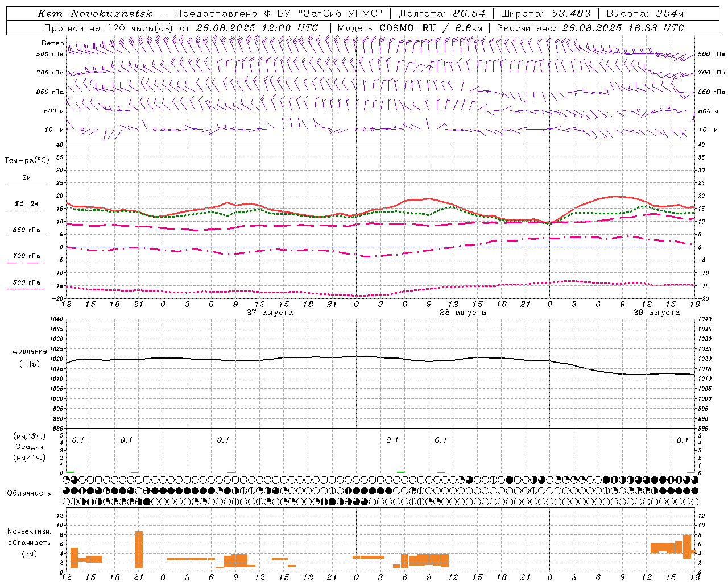Click the 'Высота: 384м' header value
728x582 pixels.
[645, 14]
